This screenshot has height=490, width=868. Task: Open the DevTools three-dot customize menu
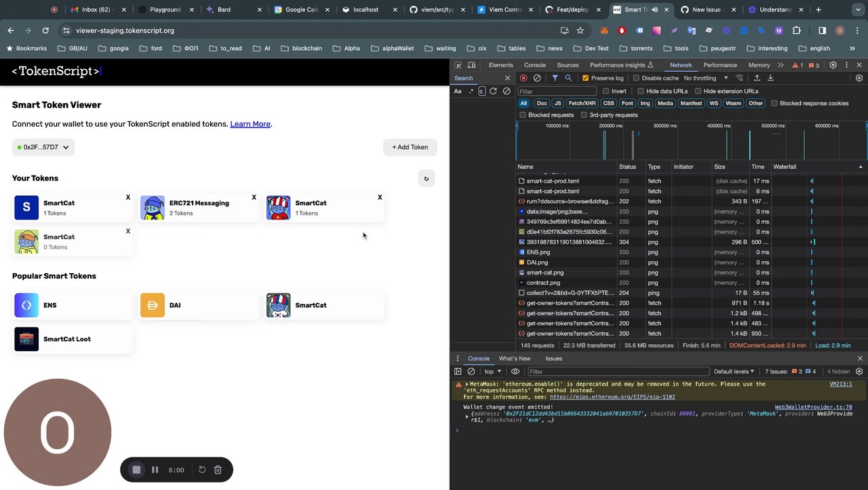tap(846, 65)
